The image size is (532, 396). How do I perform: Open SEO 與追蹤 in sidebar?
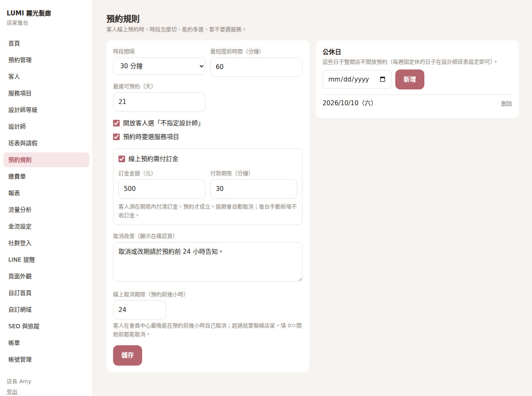click(x=46, y=326)
